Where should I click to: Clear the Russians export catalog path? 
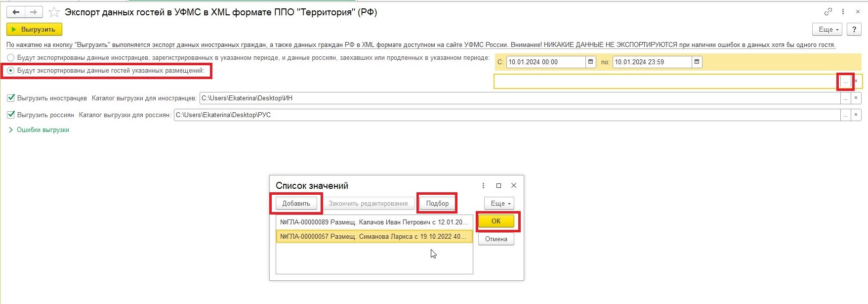click(856, 115)
